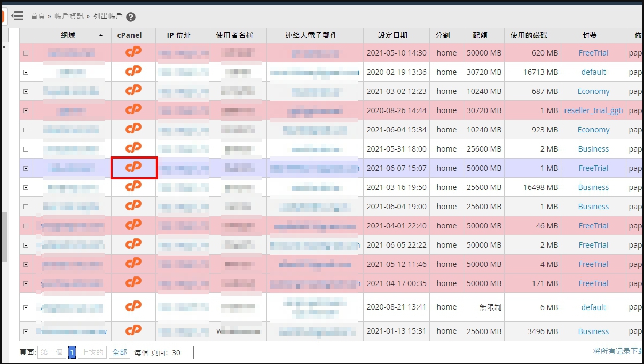Click the cPanel logo in the 2021-03-02 12:23 row
The height and width of the screenshot is (364, 644).
pyautogui.click(x=133, y=91)
